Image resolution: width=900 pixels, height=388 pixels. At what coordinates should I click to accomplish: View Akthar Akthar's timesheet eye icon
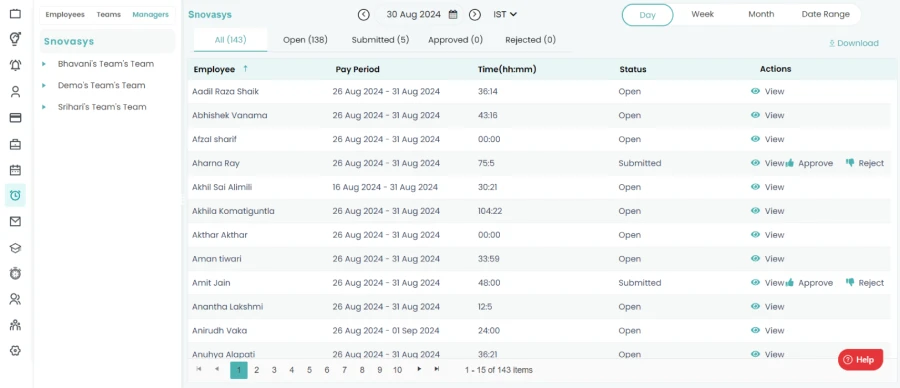point(755,235)
